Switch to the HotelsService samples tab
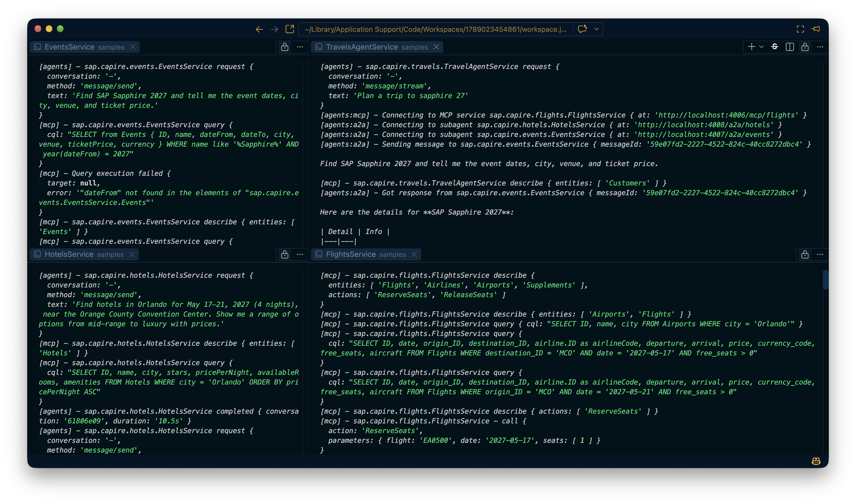The height and width of the screenshot is (504, 856). pyautogui.click(x=84, y=254)
